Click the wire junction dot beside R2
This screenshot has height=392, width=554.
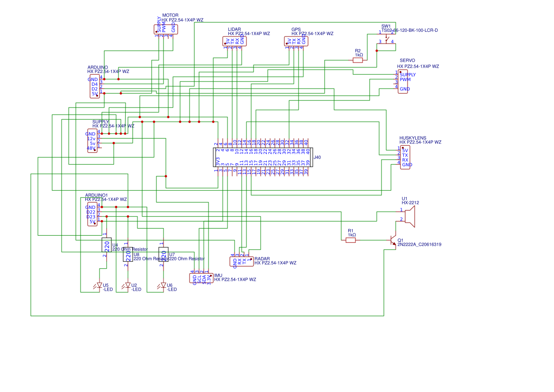click(x=377, y=51)
